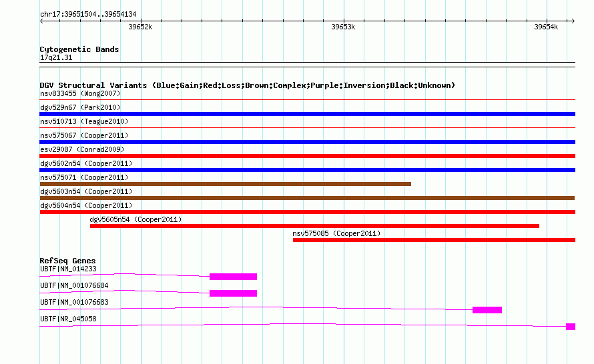Viewport: 594px width, 364px height.
Task: Select the UBTF|NR_045058 exon block
Action: tap(571, 327)
